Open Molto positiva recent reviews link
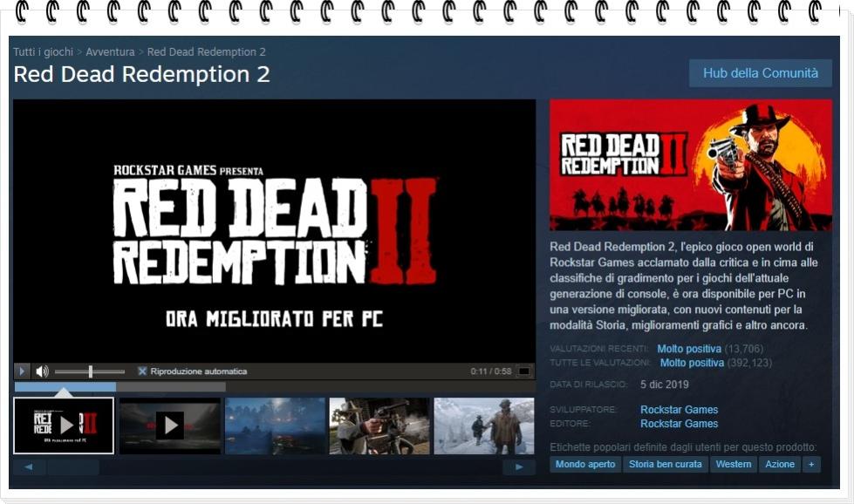The height and width of the screenshot is (504, 854). click(x=689, y=348)
